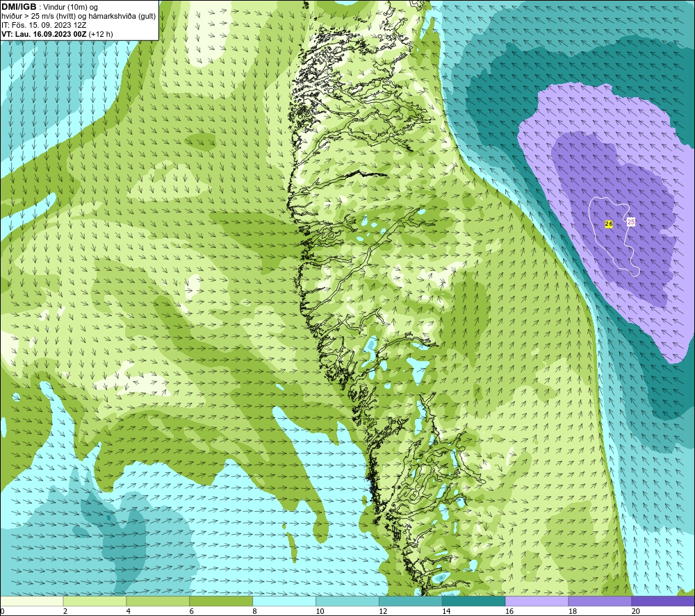Click the scale label '14'
Viewport: 695px width, 616px height.
(446, 612)
